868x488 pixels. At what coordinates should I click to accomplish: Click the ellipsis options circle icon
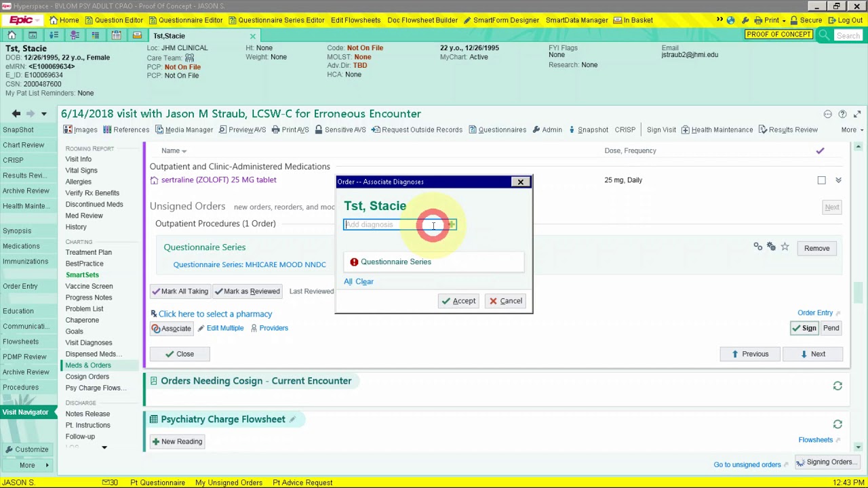[x=827, y=114]
